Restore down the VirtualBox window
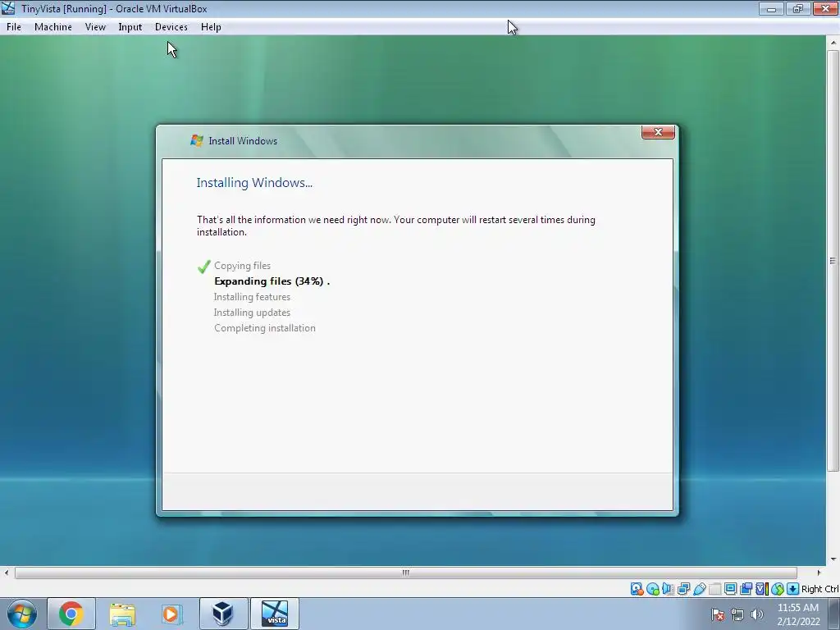The width and height of the screenshot is (840, 630). pyautogui.click(x=798, y=8)
